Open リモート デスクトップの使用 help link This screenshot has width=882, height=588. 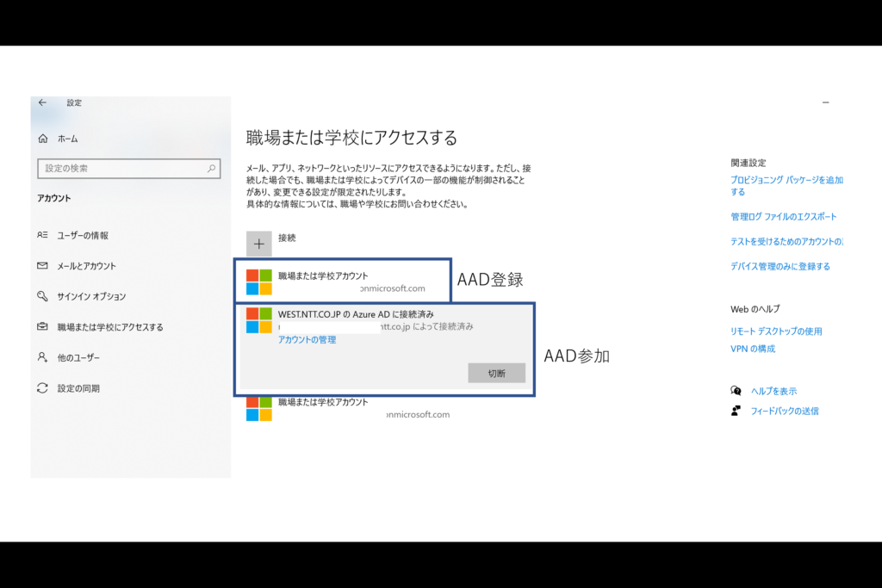pyautogui.click(x=776, y=331)
